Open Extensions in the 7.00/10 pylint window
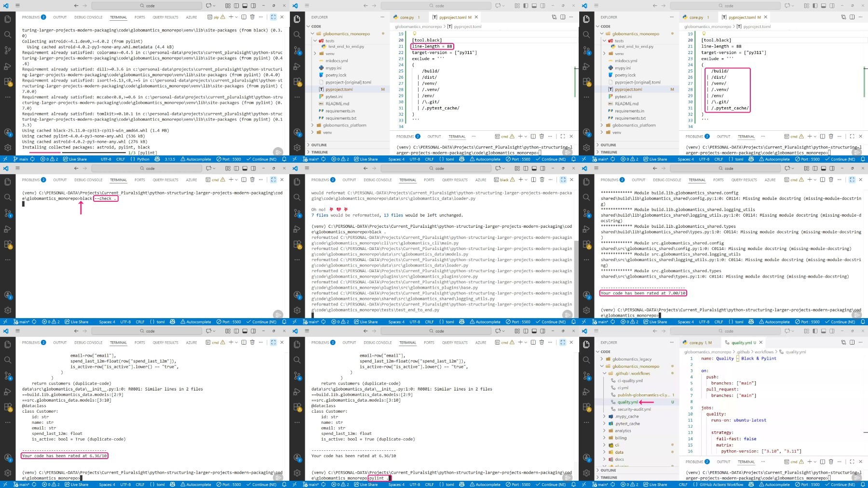The image size is (868, 488). pos(586,244)
